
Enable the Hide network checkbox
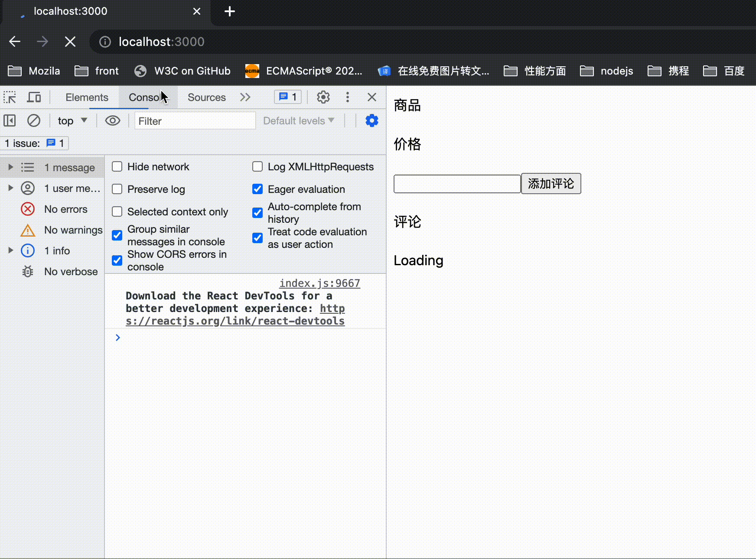click(x=117, y=167)
